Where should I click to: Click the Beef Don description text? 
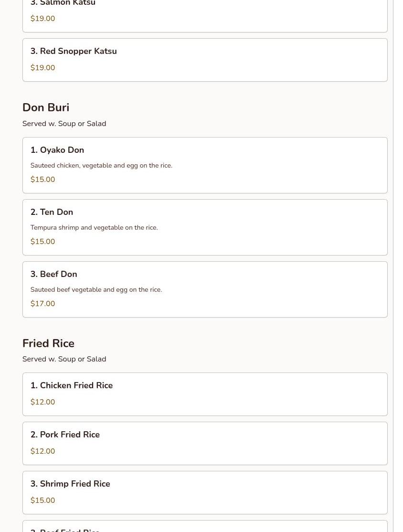click(96, 289)
